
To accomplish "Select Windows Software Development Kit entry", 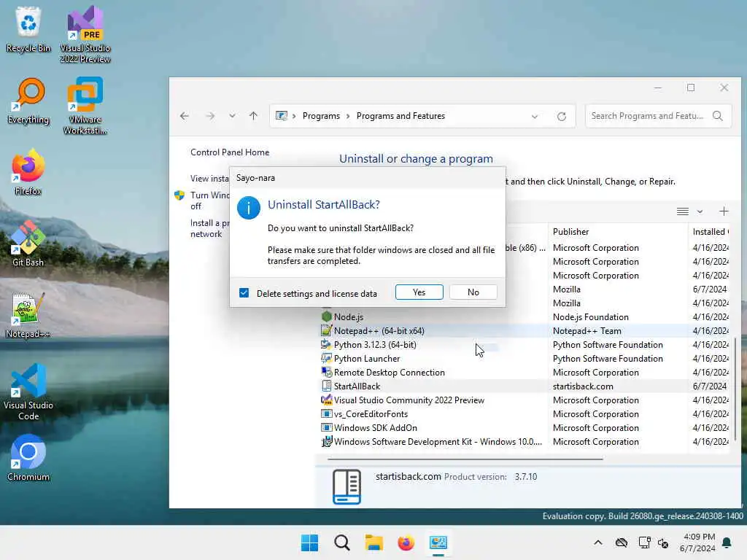I will [522, 441].
